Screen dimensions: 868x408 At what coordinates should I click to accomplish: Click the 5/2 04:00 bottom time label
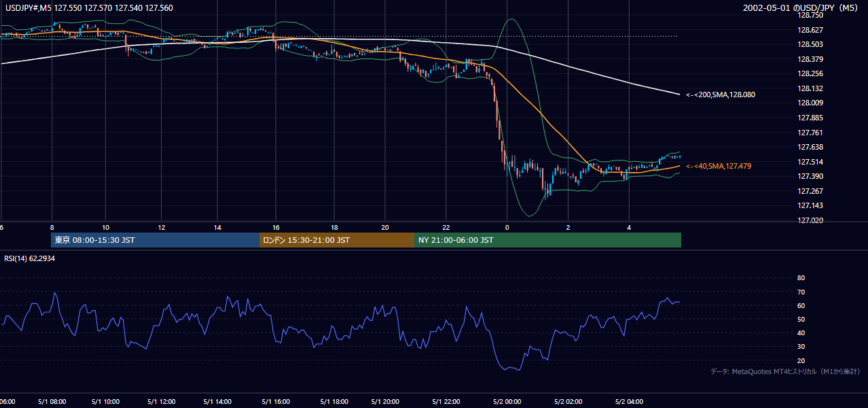pyautogui.click(x=628, y=402)
